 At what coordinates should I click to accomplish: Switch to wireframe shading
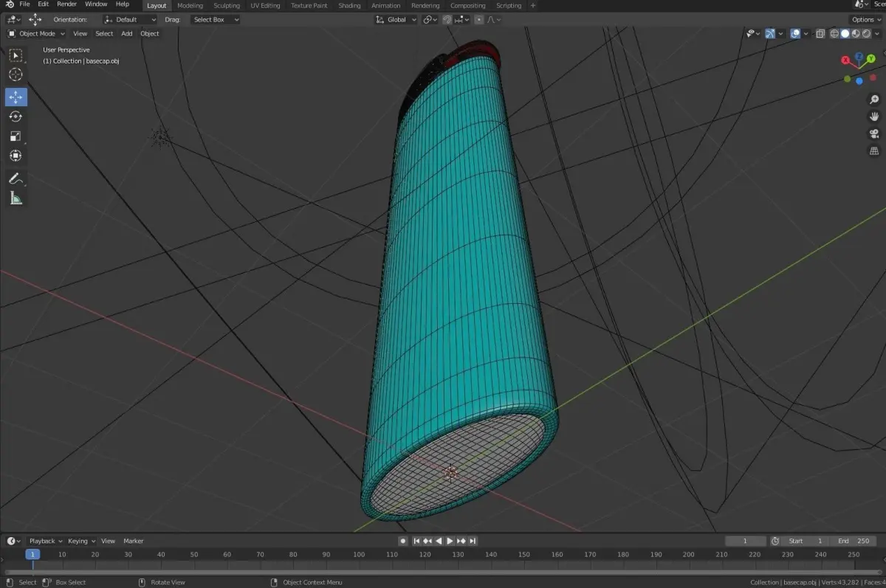(x=834, y=33)
